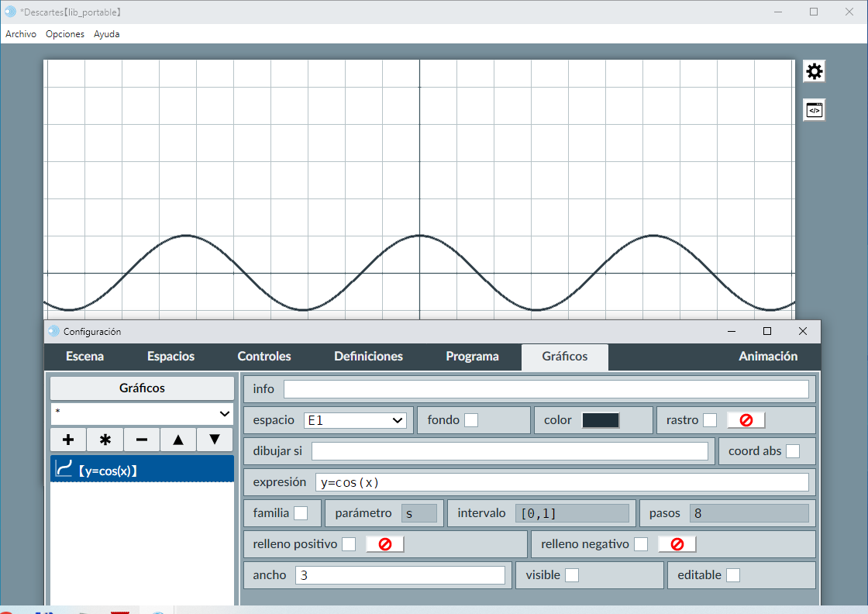868x614 pixels.
Task: Open the color swatch picker
Action: click(601, 420)
